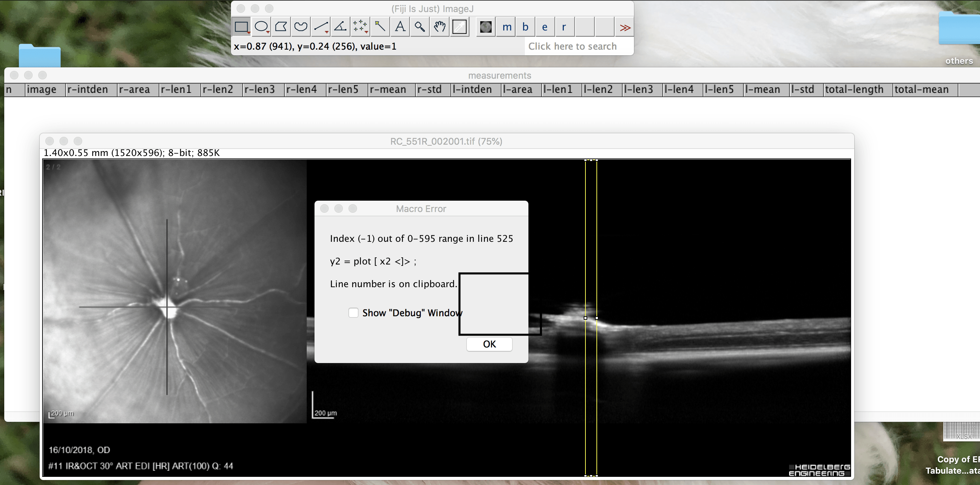
Task: Select the Multi-point tool
Action: 360,27
